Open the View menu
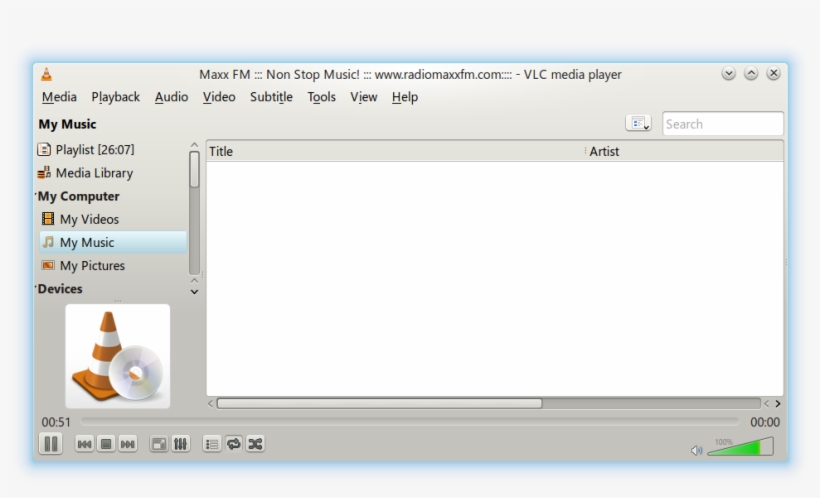This screenshot has height=498, width=820. pyautogui.click(x=363, y=97)
